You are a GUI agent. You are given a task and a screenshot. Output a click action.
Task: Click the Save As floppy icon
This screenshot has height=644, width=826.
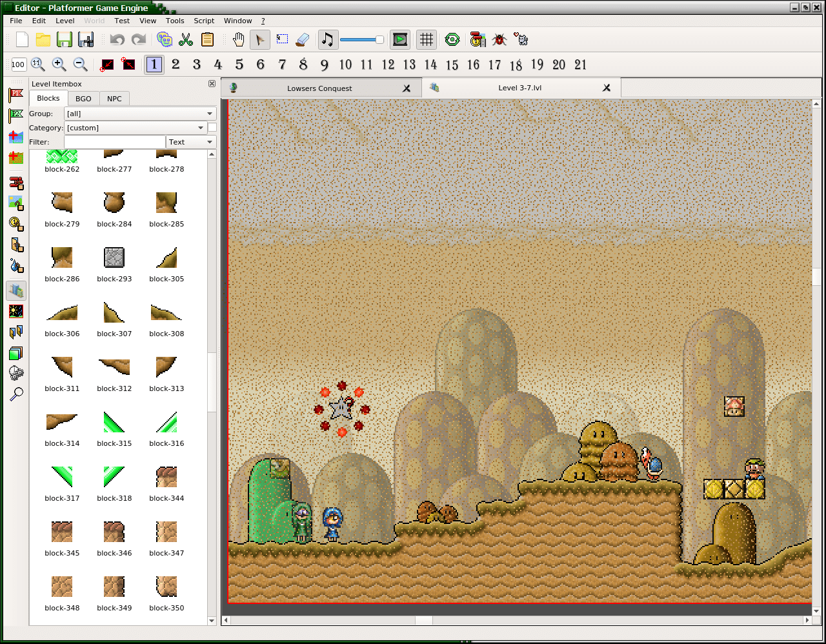(86, 40)
